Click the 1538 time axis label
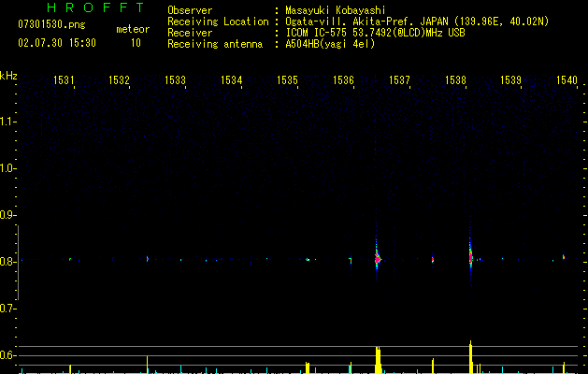Viewport: 588px width, 374px height. click(x=455, y=79)
